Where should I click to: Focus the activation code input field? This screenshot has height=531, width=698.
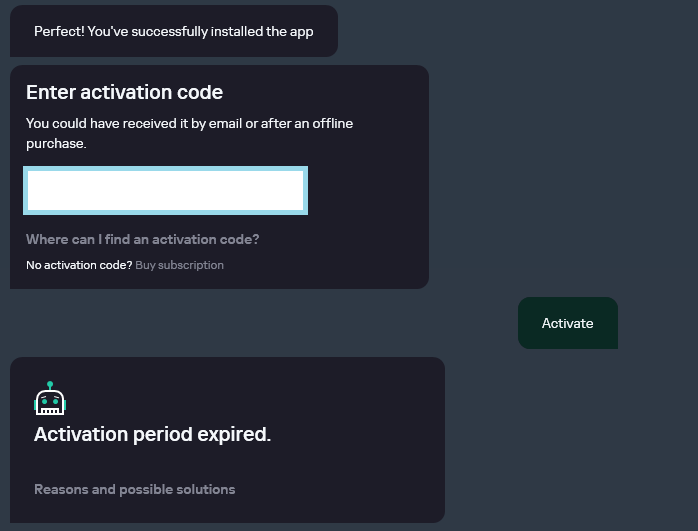pyautogui.click(x=166, y=191)
